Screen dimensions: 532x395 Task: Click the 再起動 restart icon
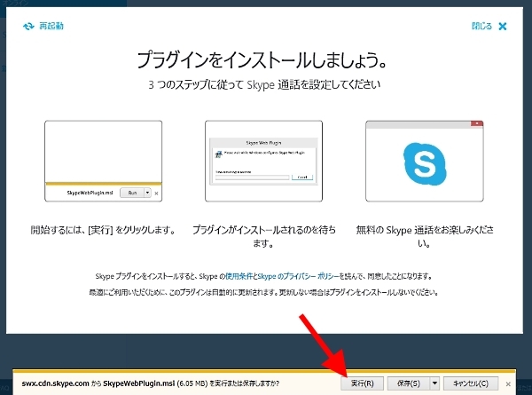(28, 26)
